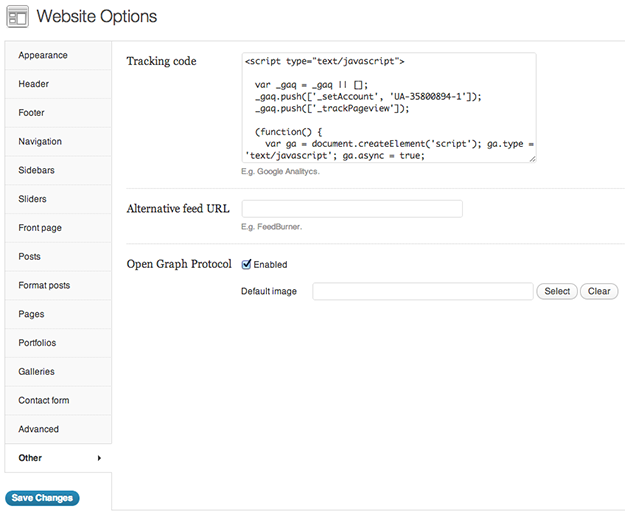
Task: Open the Sidebars tab
Action: point(36,171)
